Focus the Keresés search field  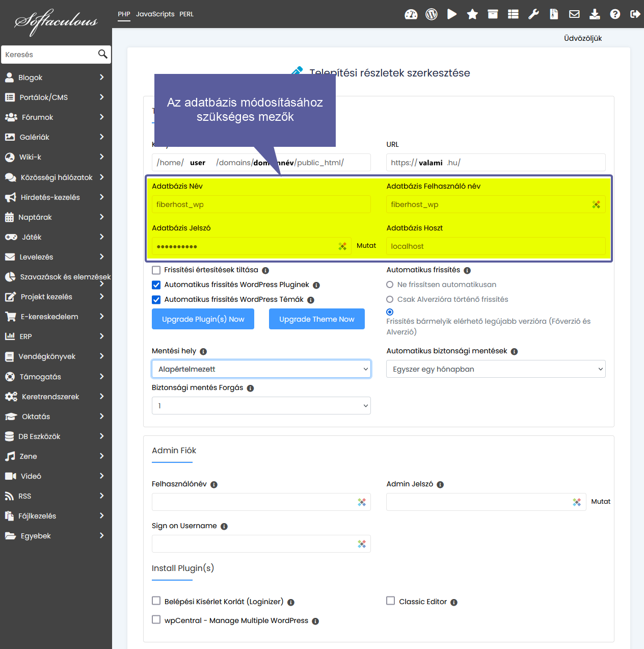tap(50, 55)
